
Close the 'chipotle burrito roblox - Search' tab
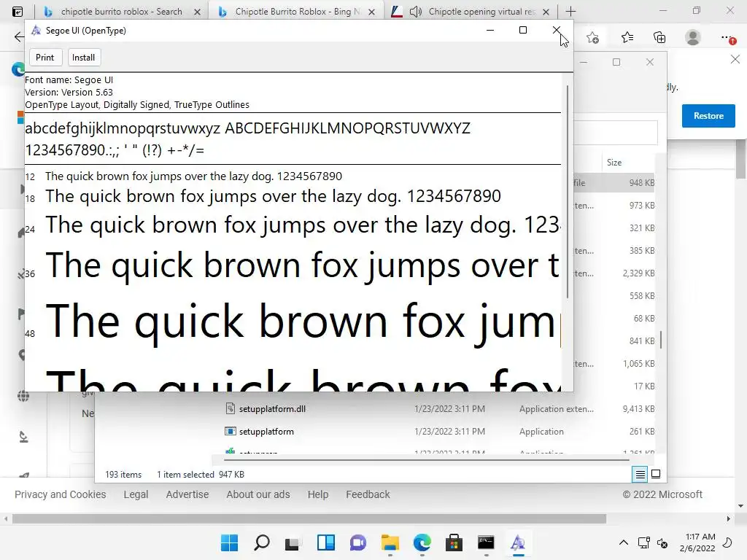pyautogui.click(x=197, y=12)
